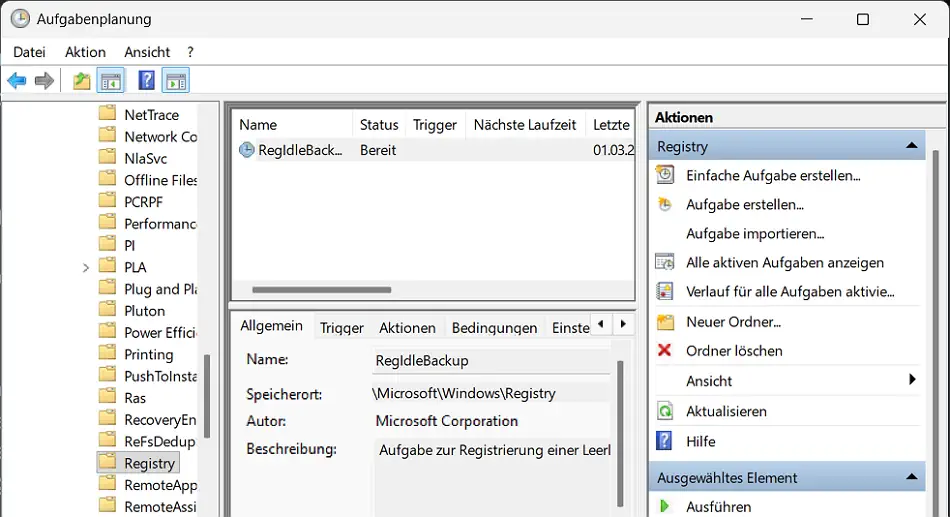
Task: Click the Ras folder icon
Action: click(x=107, y=396)
